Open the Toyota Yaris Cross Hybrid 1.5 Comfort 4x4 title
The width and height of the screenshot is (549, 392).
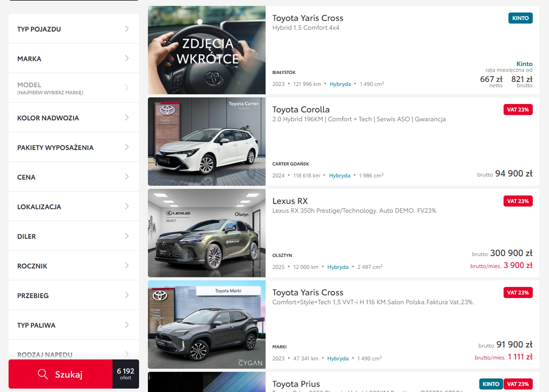308,18
